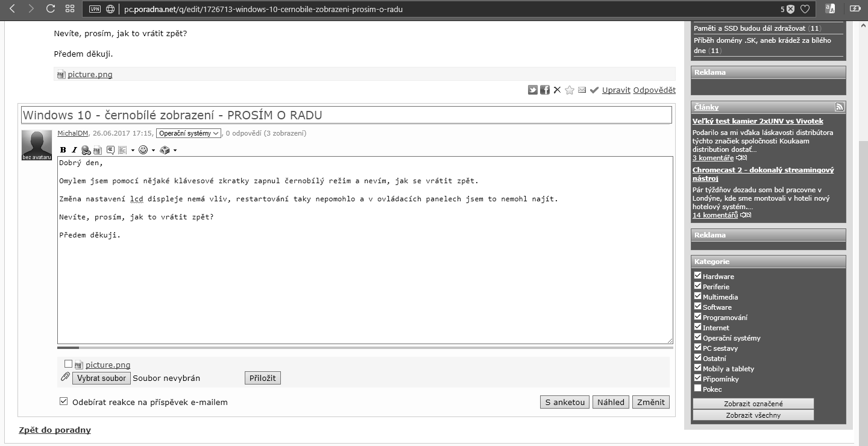Open the ad blocker shield icon

790,9
